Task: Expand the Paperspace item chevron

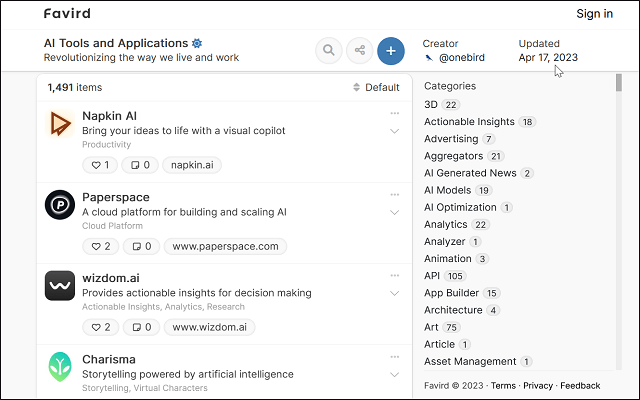Action: coord(394,212)
